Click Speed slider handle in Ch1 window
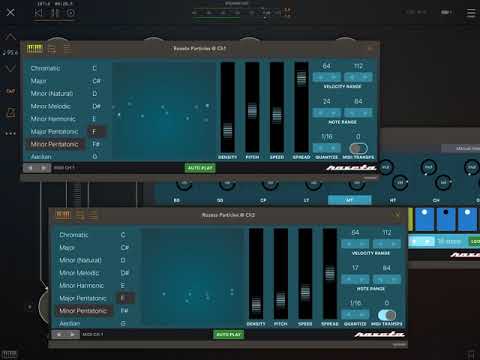 point(277,115)
